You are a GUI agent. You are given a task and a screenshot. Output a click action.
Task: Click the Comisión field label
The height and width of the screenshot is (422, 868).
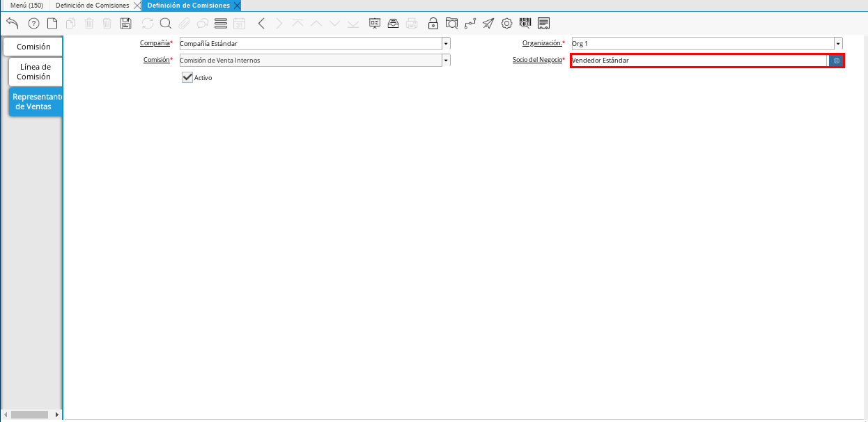[x=157, y=60]
